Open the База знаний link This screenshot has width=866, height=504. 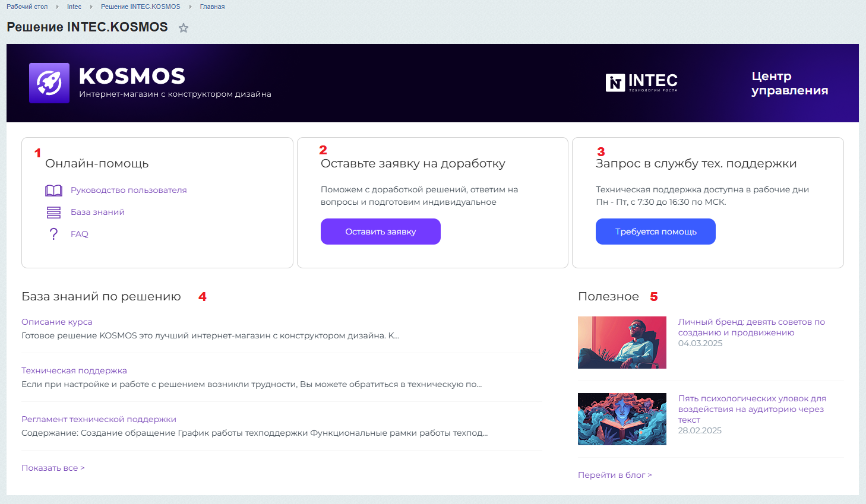(x=97, y=212)
